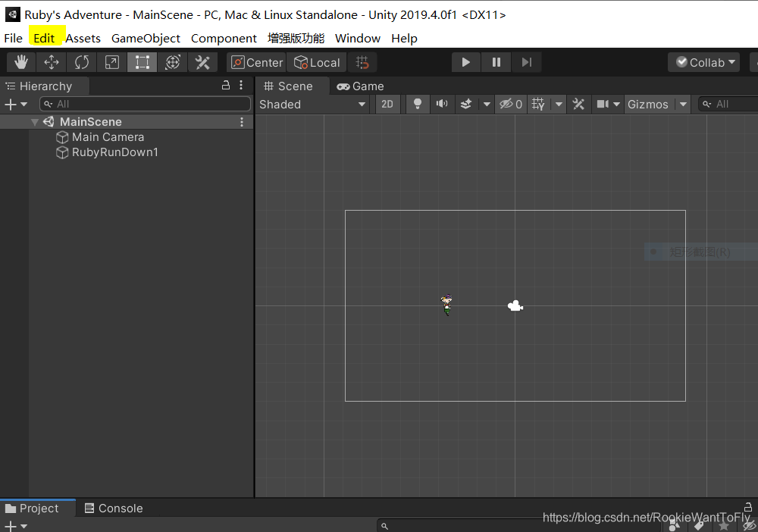
Task: Open the Component menu
Action: point(224,38)
